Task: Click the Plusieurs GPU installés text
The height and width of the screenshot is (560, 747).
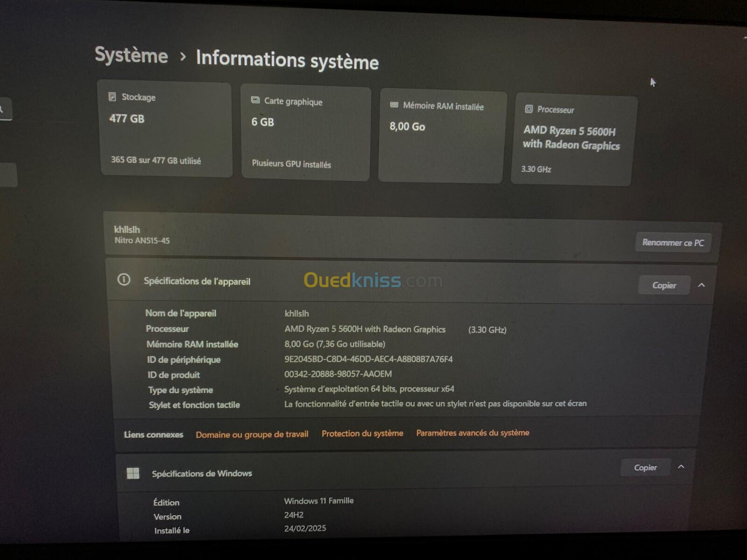Action: point(291,164)
